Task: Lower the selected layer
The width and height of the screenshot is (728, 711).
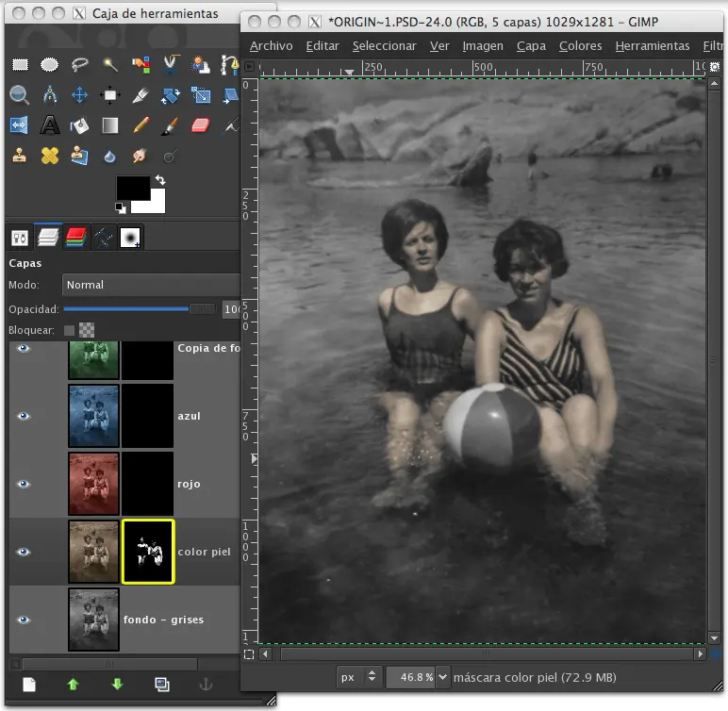Action: [117, 684]
